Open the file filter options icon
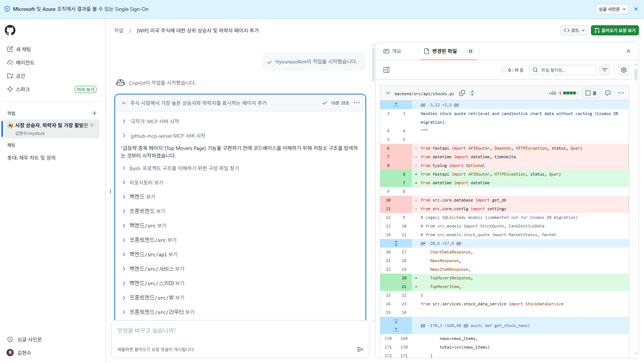Image resolution: width=644 pixels, height=363 pixels. pyautogui.click(x=605, y=70)
